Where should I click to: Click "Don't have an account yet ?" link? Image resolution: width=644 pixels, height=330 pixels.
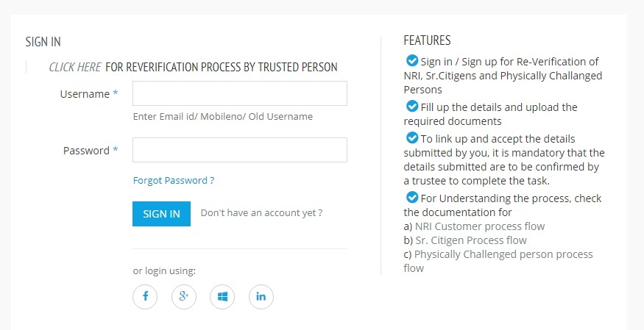(x=261, y=213)
